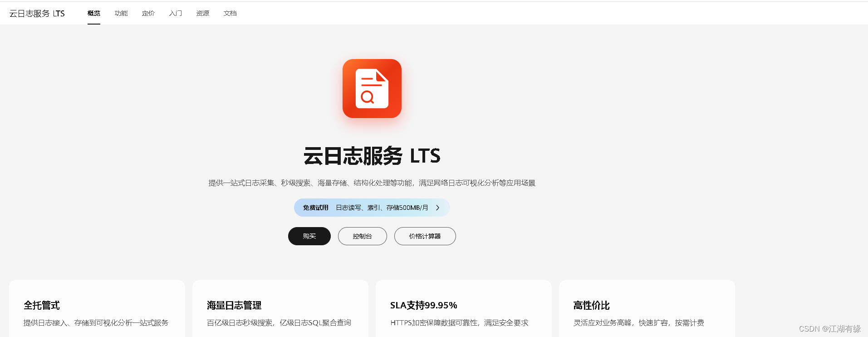Viewport: 868px width, 337px height.
Task: Select the 高性价比 card title
Action: [592, 305]
